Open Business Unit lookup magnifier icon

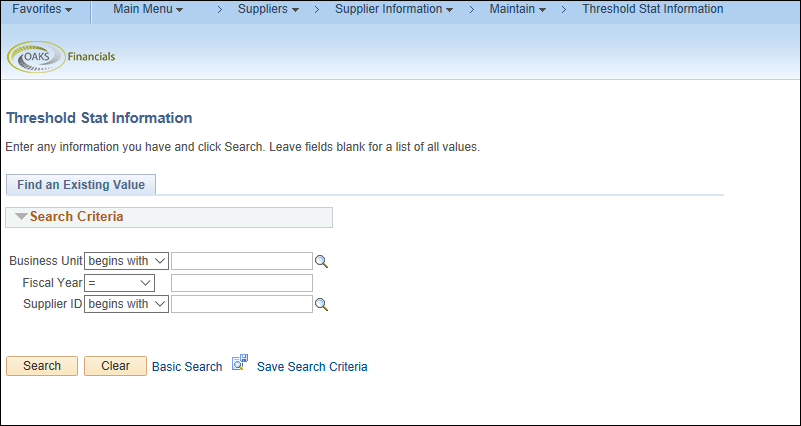tap(321, 262)
